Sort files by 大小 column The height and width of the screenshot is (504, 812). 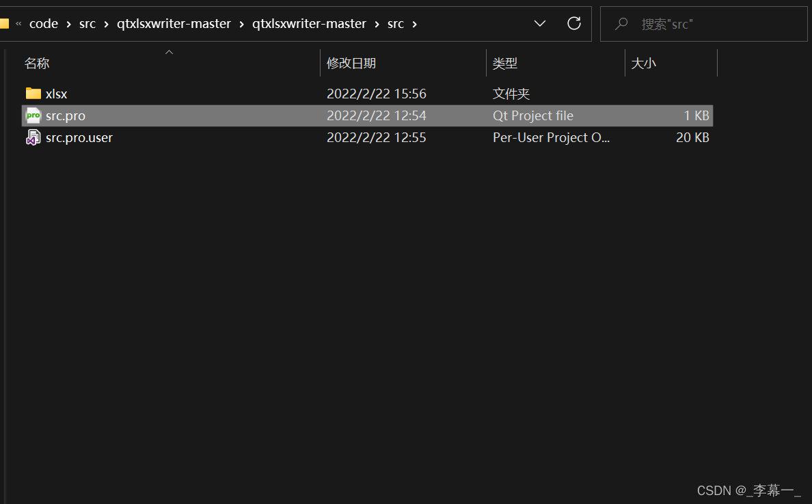point(643,63)
